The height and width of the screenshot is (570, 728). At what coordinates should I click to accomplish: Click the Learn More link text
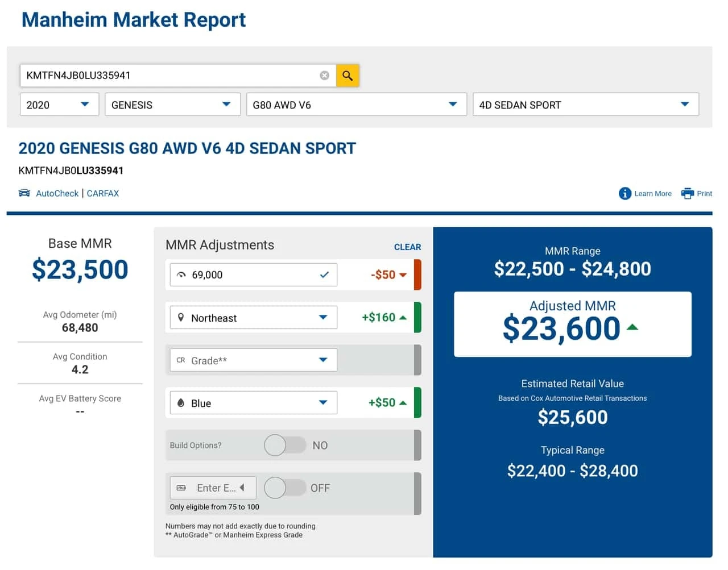point(653,194)
